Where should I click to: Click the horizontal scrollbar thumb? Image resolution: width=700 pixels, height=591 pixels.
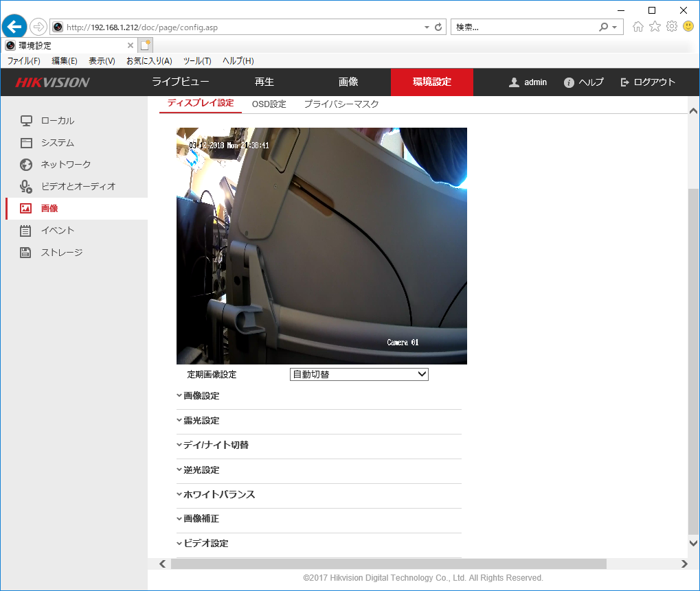[388, 564]
